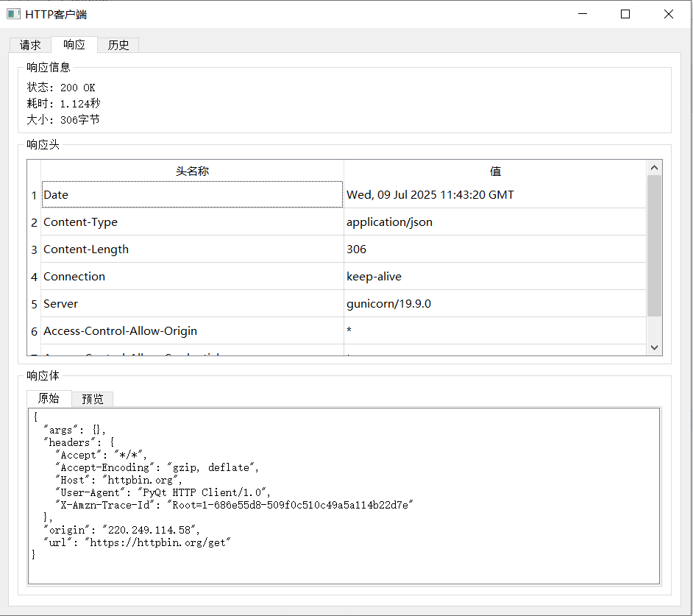Close the HTTP客户端 window

coord(668,14)
